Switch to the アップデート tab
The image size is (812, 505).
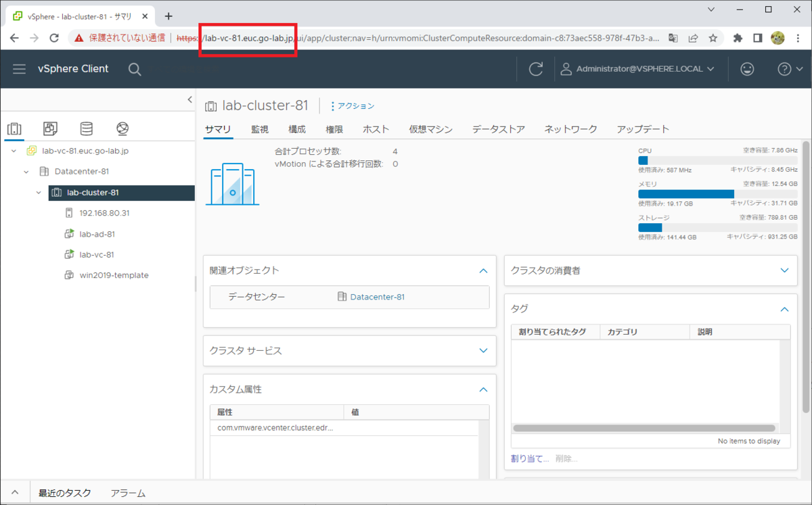[x=644, y=129]
